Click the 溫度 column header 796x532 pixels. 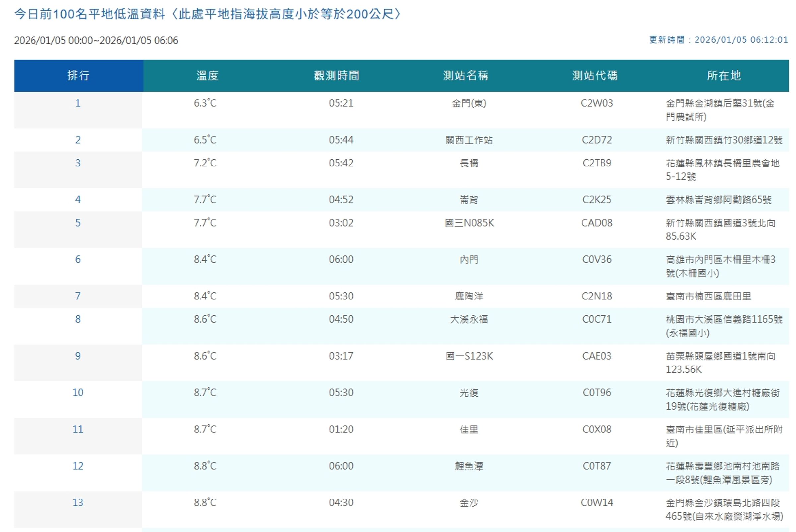(x=207, y=76)
